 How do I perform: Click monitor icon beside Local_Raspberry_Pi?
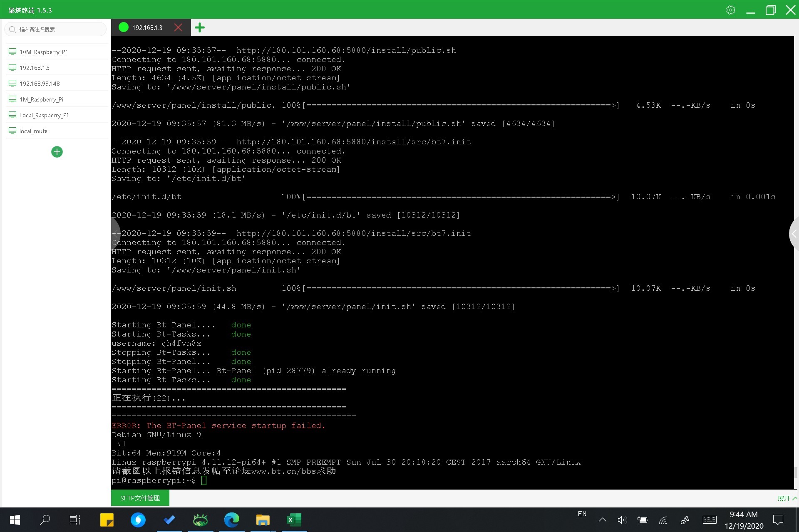click(x=12, y=115)
